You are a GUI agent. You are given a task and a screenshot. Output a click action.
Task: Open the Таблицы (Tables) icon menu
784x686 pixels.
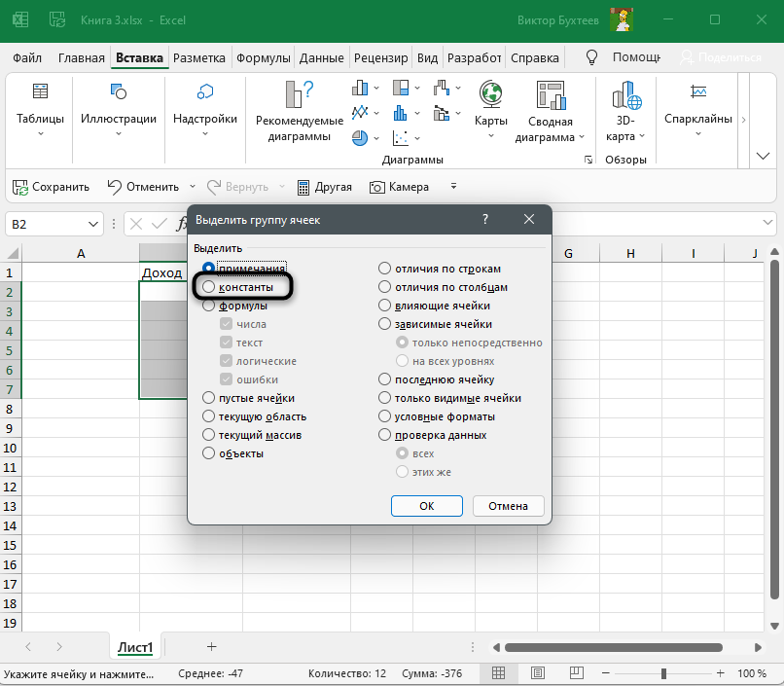(x=40, y=92)
